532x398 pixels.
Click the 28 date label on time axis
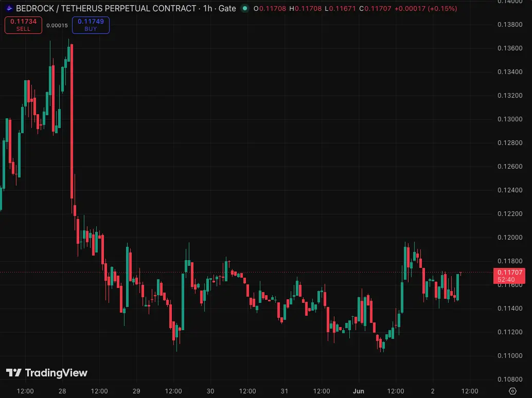62,391
